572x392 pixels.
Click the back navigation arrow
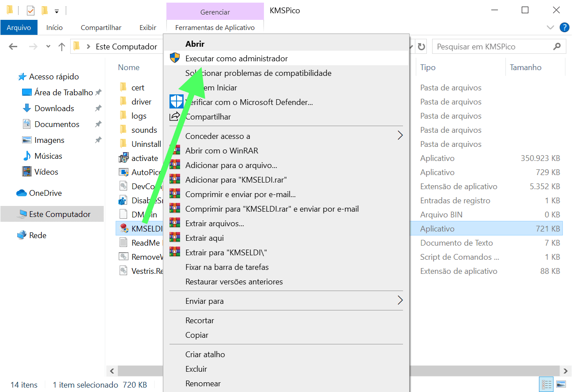(x=12, y=46)
